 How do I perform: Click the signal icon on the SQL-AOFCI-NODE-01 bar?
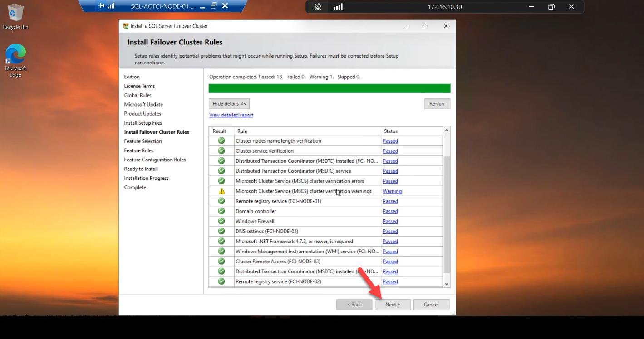point(112,6)
